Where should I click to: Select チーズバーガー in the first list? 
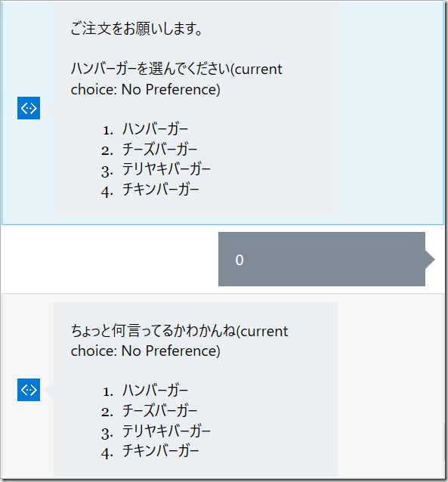pos(159,150)
